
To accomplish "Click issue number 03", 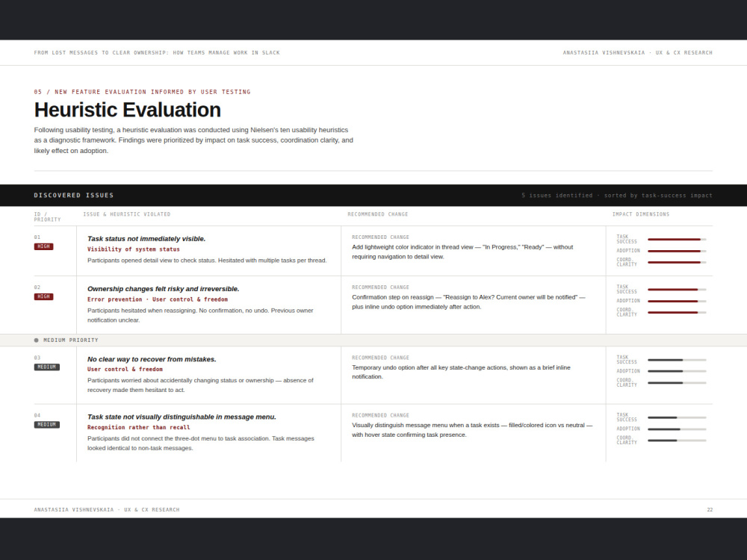I will [x=37, y=358].
